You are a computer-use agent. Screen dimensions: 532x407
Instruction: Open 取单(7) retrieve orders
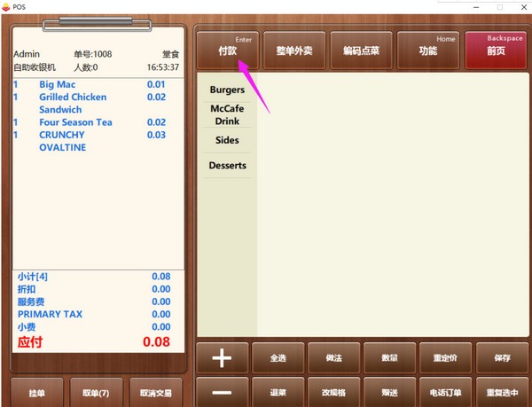[96, 393]
